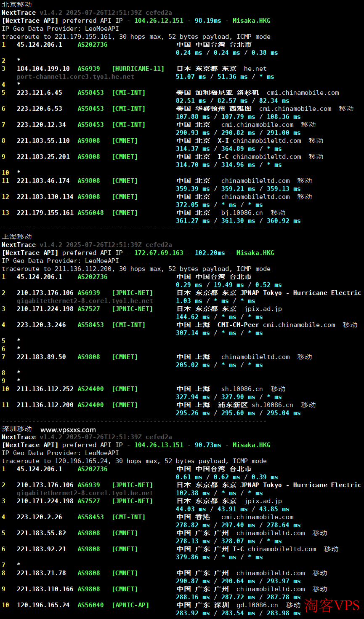Select the 深圳移动 section heading
This screenshot has width=364, height=619.
[17, 429]
